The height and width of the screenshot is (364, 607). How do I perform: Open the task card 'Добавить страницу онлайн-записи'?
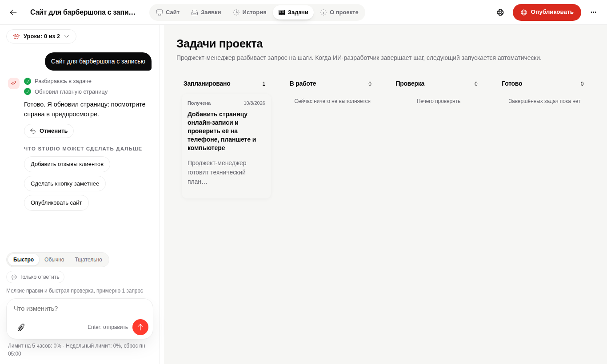[226, 146]
